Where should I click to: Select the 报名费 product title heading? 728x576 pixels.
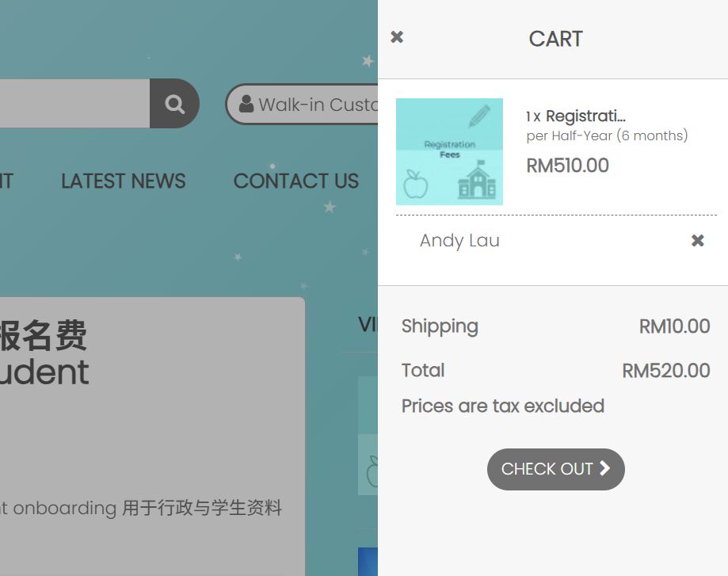coord(43,336)
